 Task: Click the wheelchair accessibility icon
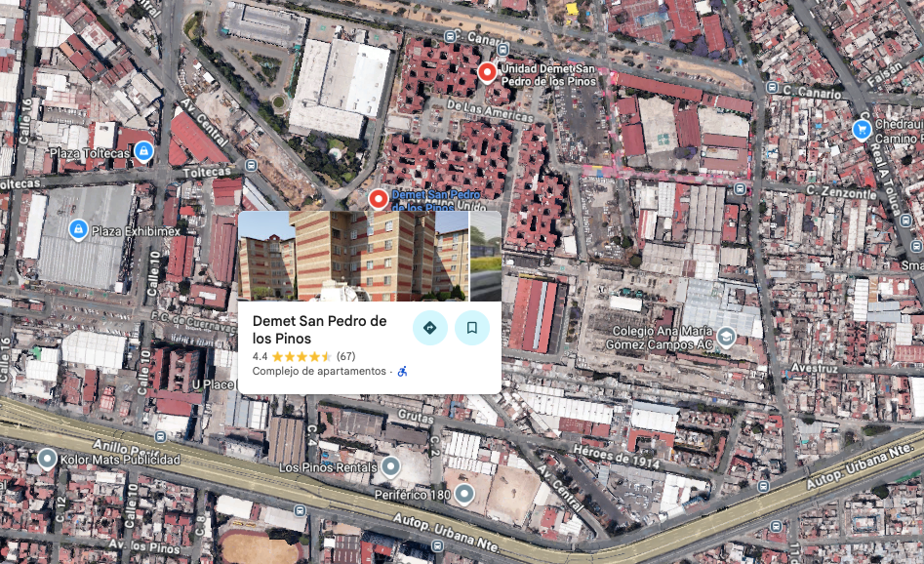[403, 372]
